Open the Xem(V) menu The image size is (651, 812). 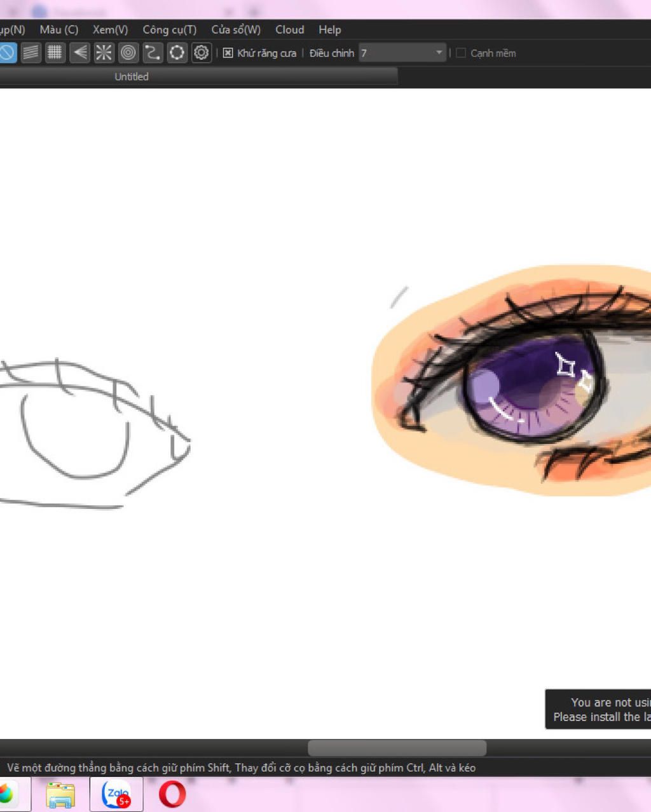[110, 29]
